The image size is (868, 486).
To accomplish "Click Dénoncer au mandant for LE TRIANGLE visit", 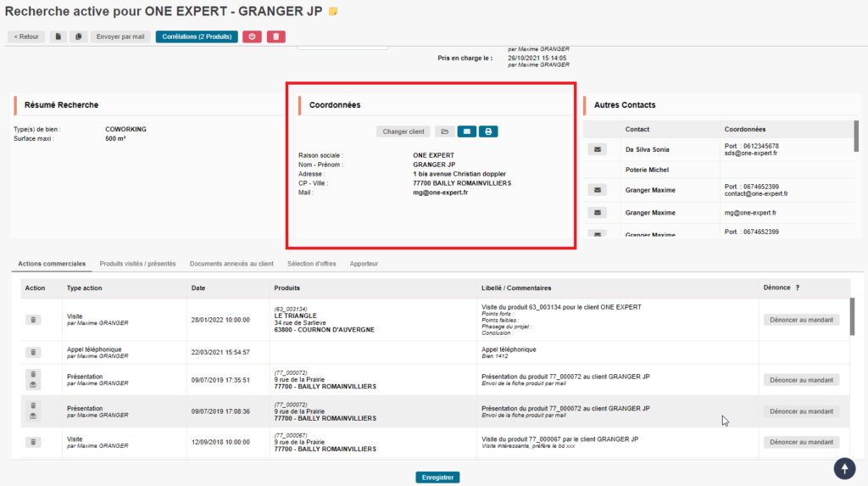I will coord(801,320).
